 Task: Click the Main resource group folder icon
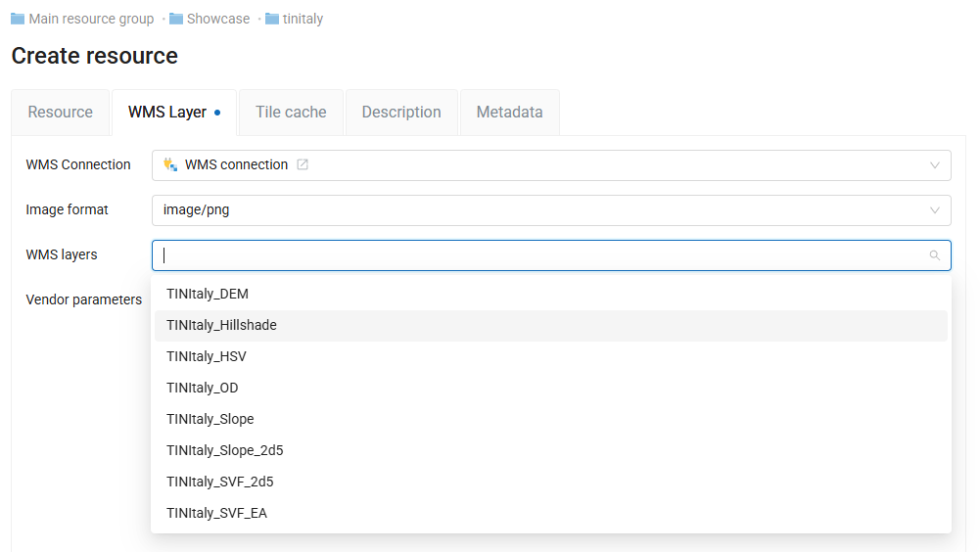click(x=18, y=20)
